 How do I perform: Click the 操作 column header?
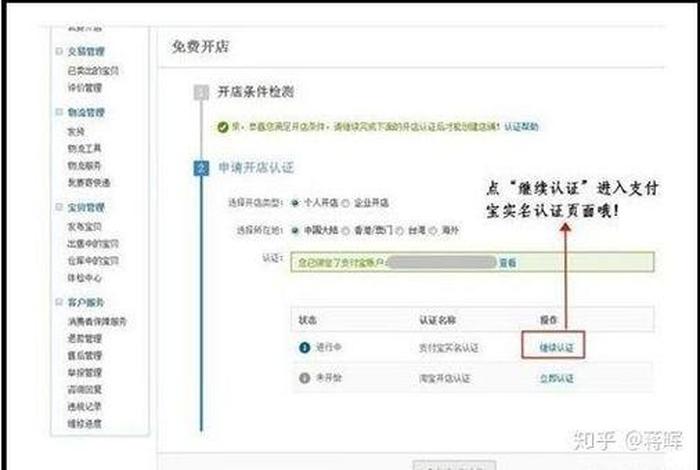point(549,320)
